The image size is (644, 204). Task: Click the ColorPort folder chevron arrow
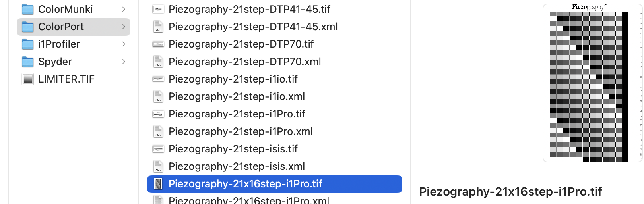124,27
